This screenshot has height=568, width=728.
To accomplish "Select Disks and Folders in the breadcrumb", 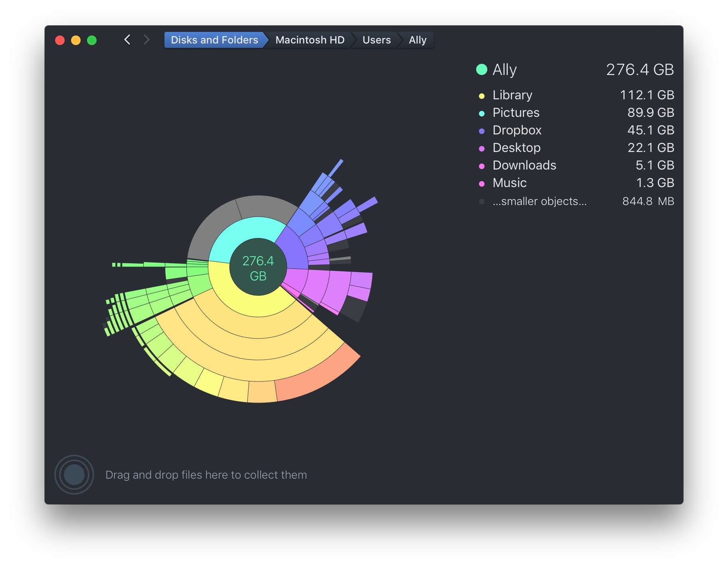I will pyautogui.click(x=214, y=40).
